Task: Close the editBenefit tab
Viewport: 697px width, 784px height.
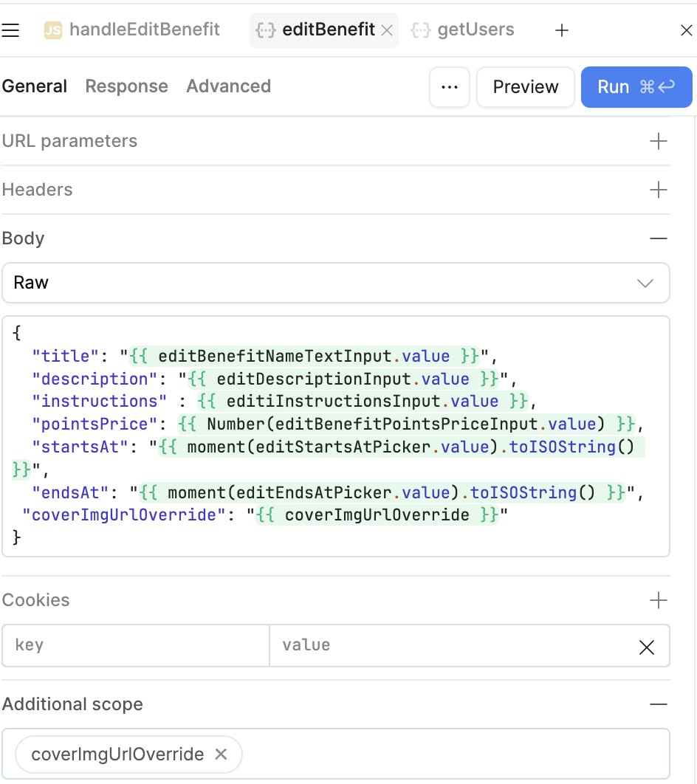Action: [387, 31]
